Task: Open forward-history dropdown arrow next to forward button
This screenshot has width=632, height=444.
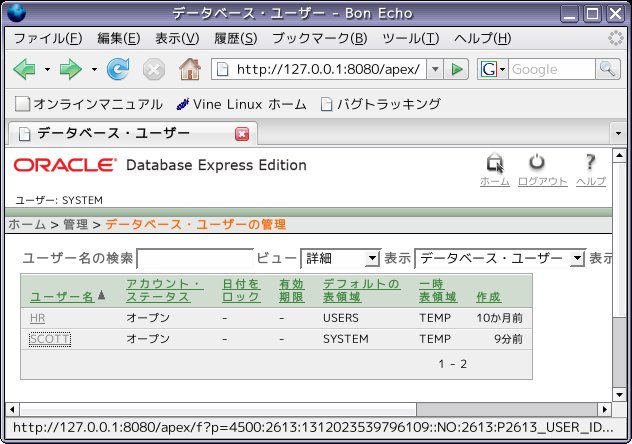Action: [94, 69]
